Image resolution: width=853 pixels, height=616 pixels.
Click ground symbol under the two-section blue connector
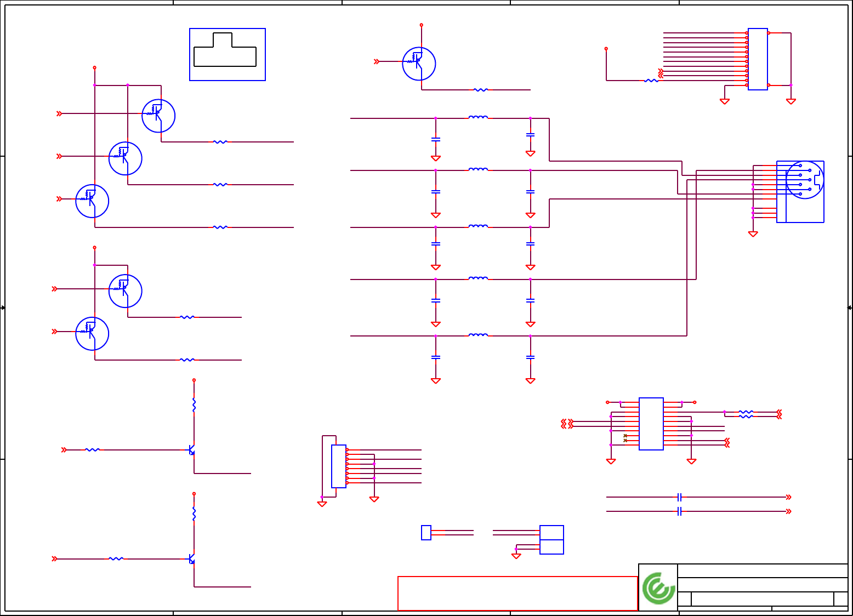516,556
